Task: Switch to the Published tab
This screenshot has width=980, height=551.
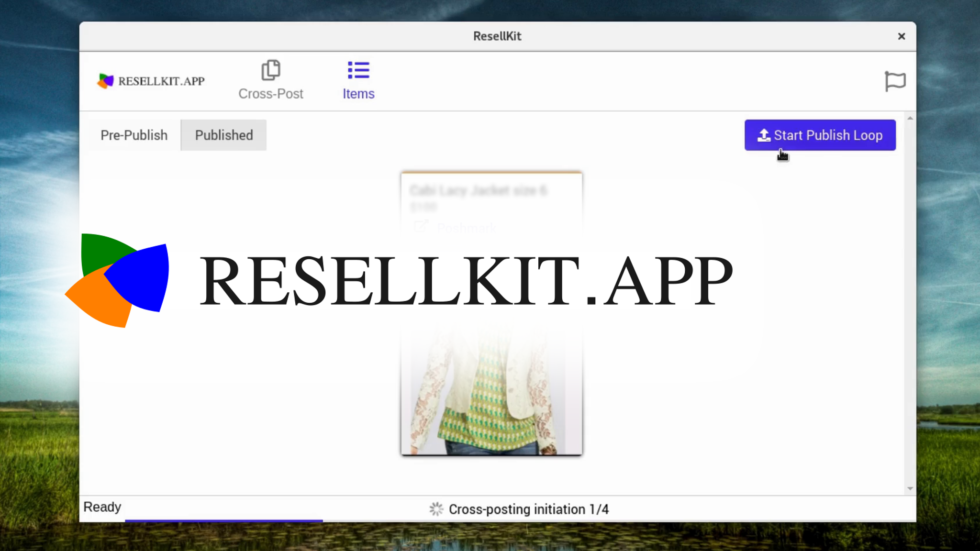Action: [x=223, y=135]
